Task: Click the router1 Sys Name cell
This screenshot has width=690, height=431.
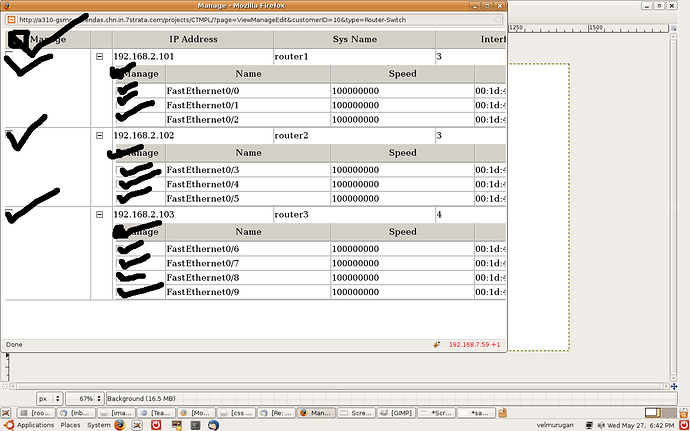Action: click(355, 56)
